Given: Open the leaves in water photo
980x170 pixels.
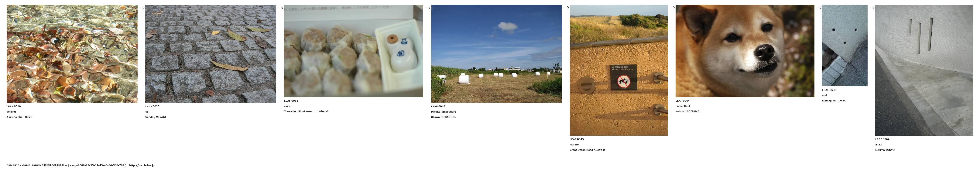Looking at the screenshot, I should point(72,54).
